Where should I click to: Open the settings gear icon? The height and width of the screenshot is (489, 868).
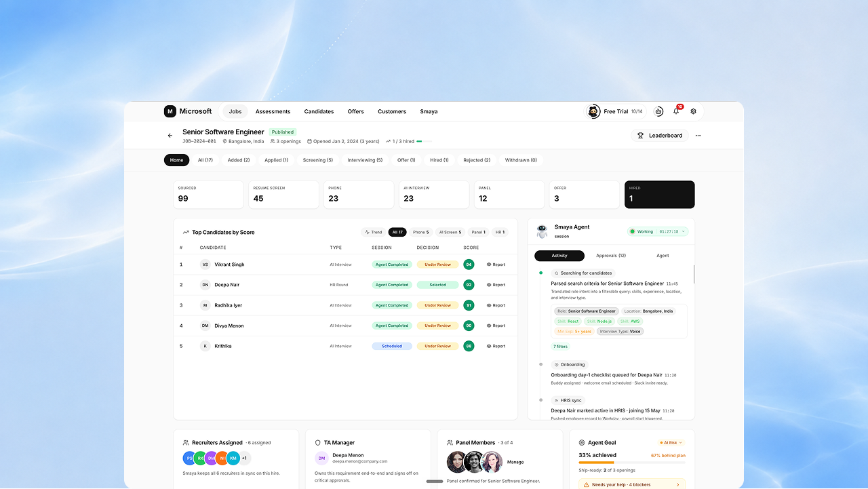(x=693, y=111)
